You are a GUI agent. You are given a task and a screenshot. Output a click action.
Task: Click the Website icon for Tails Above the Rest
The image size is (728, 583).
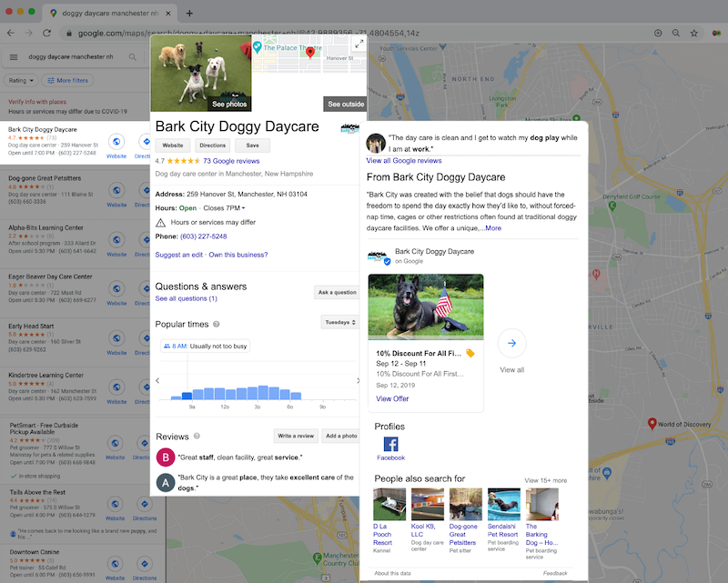[x=115, y=505]
